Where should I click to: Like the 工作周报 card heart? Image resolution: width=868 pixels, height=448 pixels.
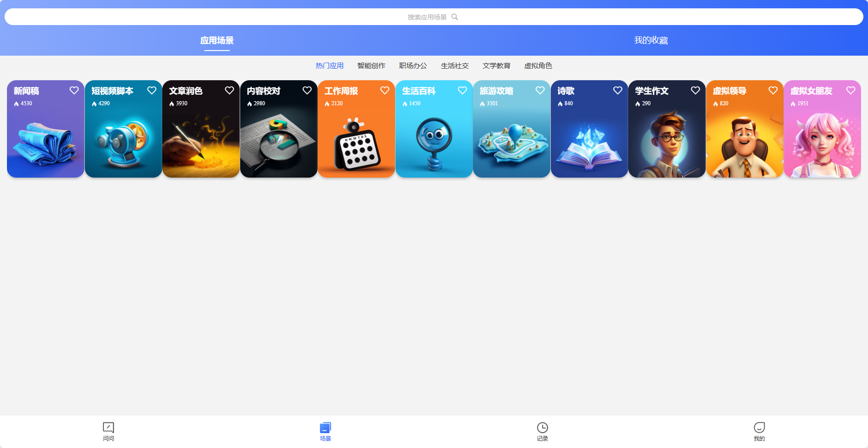(x=385, y=90)
